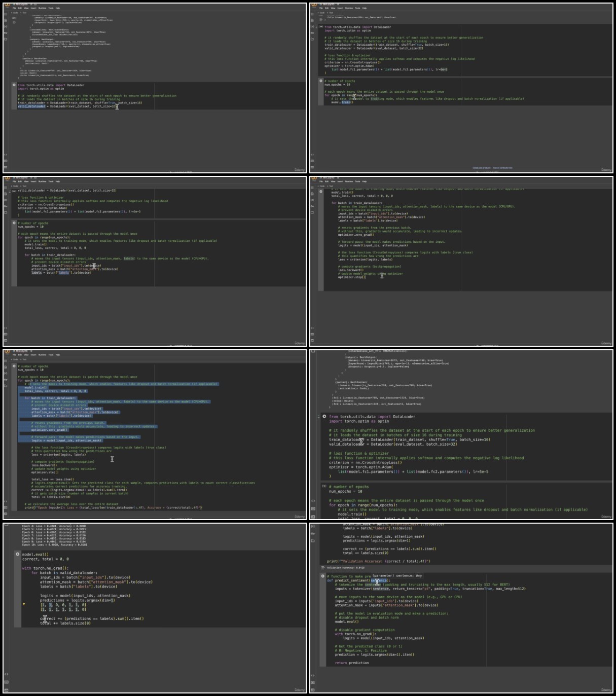Click lightbulb quick-fix icon in model.eval() cell
This screenshot has width=616, height=696.
24,604
